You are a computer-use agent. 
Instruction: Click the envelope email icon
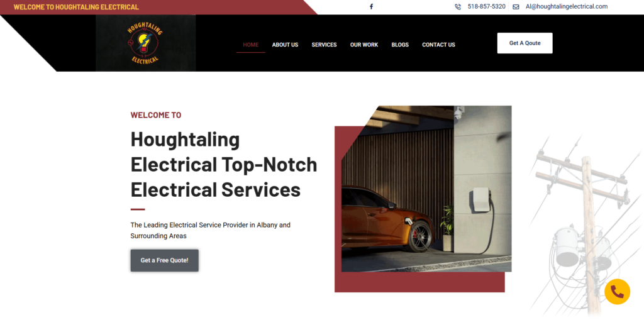click(x=516, y=6)
